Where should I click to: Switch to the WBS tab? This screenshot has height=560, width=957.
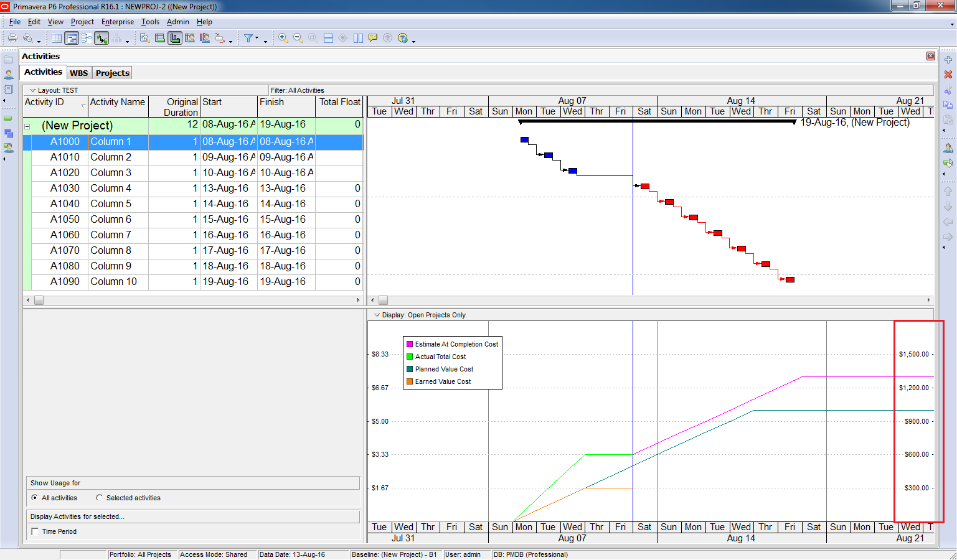click(x=79, y=73)
